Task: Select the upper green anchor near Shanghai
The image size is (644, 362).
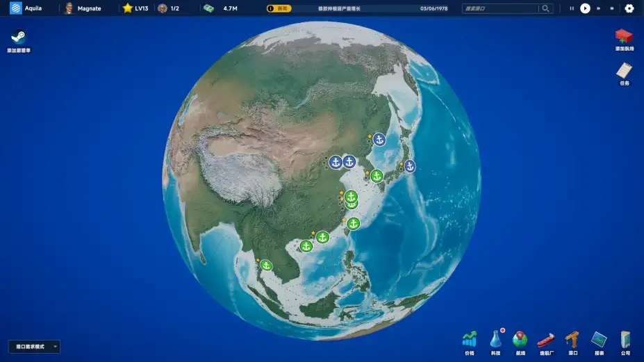Action: coord(350,197)
